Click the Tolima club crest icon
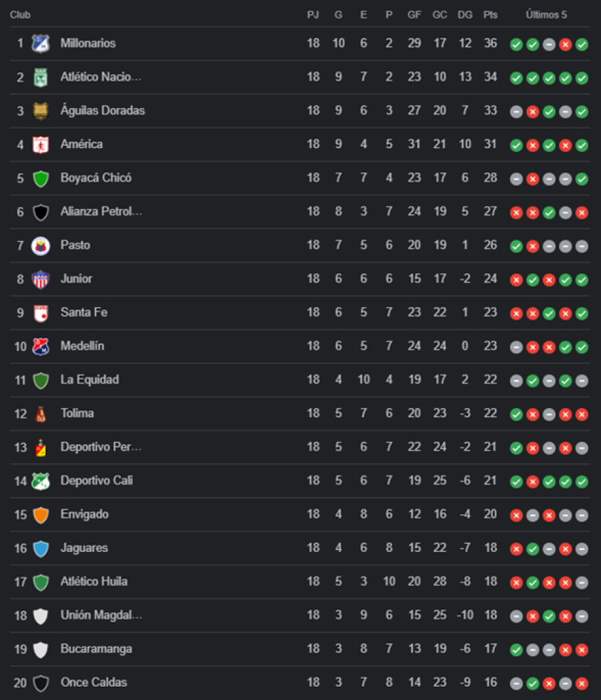 [x=41, y=414]
